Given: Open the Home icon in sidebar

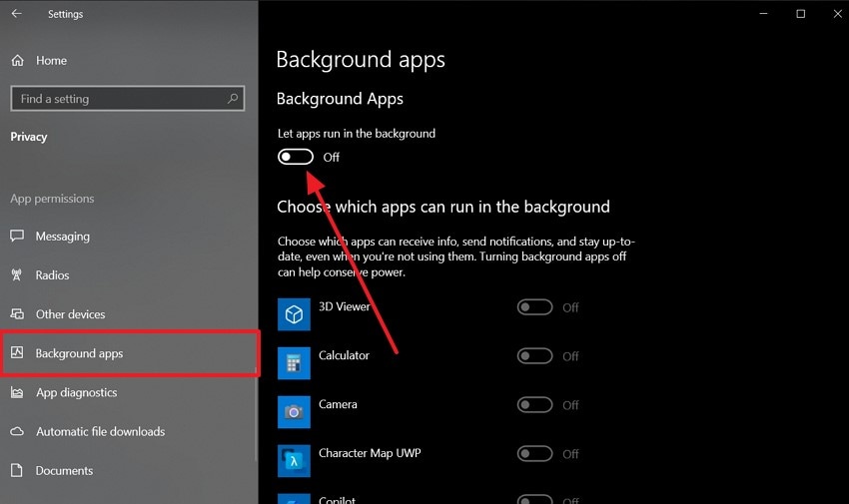Looking at the screenshot, I should [17, 61].
